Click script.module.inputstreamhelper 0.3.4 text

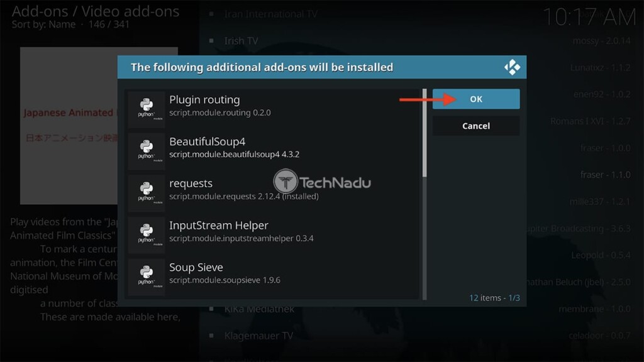click(241, 238)
